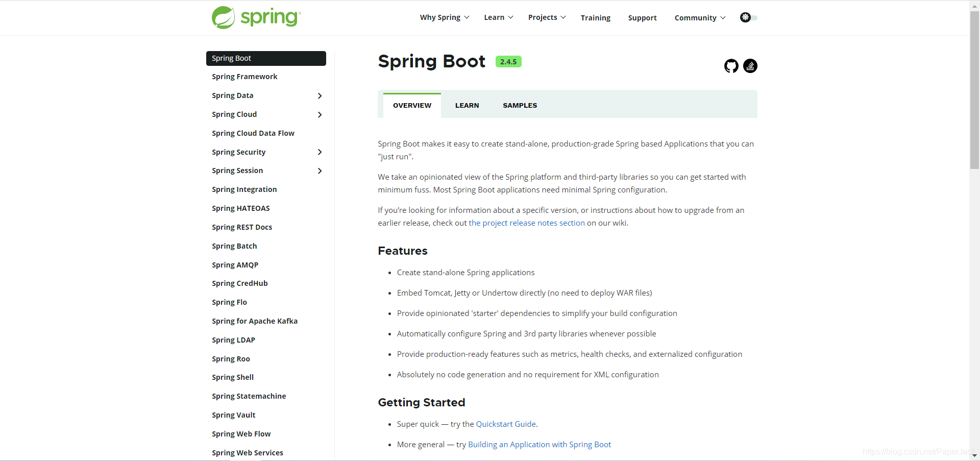The image size is (980, 461).
Task: Open Spring Cloud project link
Action: 234,114
